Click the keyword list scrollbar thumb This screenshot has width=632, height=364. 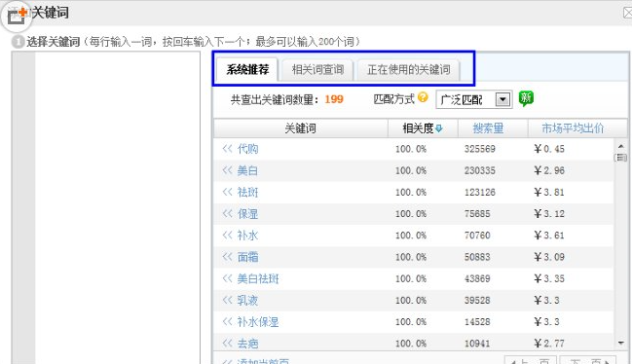620,158
